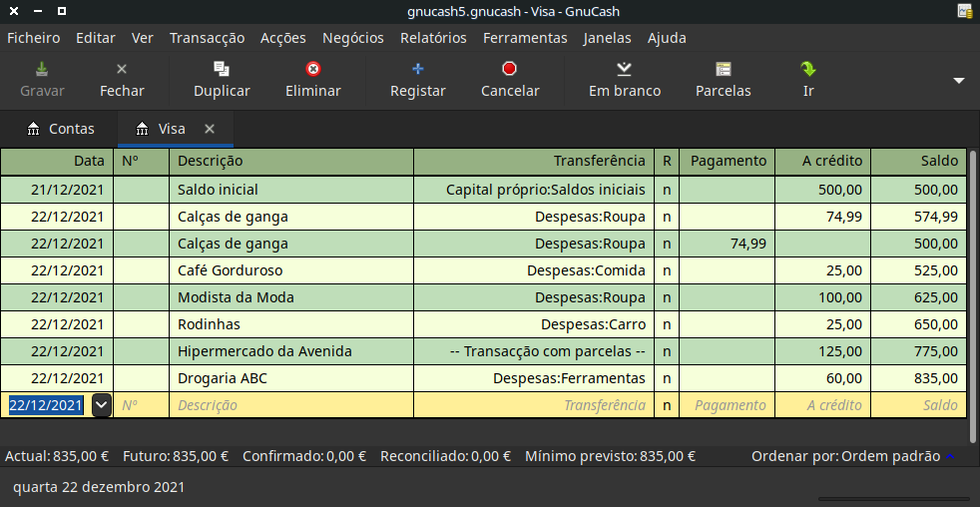
Task: Close the Visa tab
Action: [210, 129]
